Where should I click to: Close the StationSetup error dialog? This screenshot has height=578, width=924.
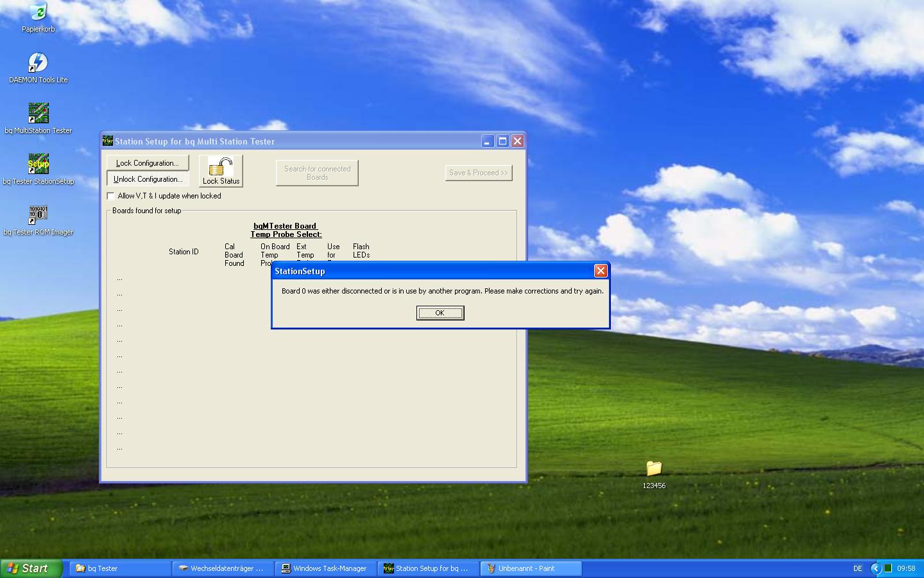tap(601, 271)
